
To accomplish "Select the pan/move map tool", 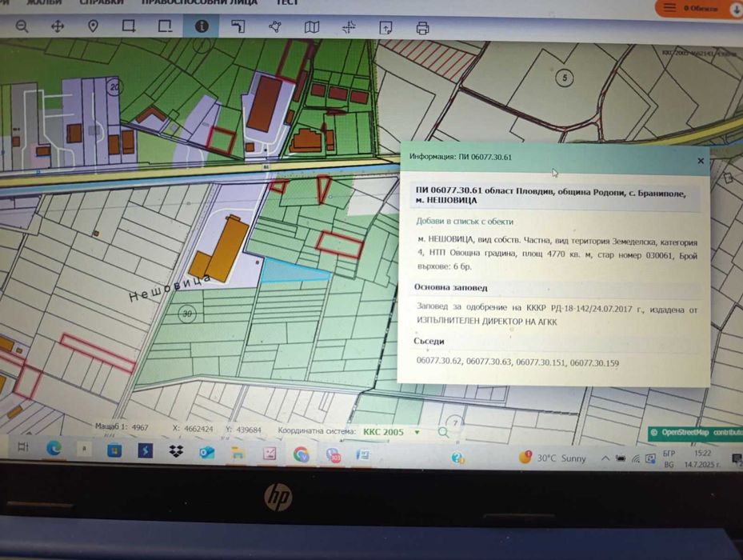I will [58, 26].
